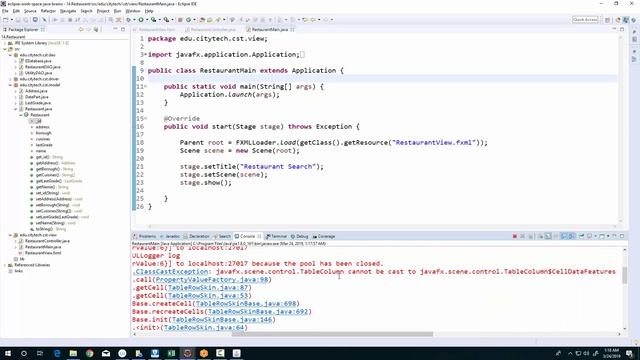Click the Save icon in the toolbar

coord(17,20)
